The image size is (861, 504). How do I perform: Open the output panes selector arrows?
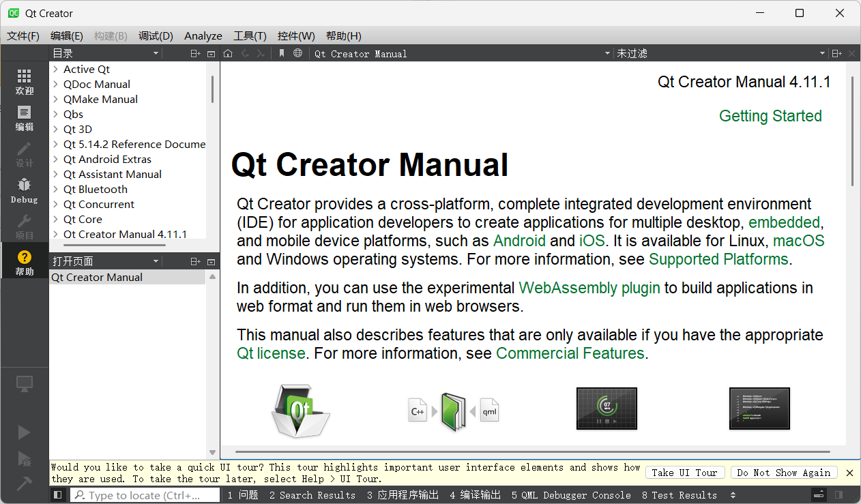[x=733, y=495]
